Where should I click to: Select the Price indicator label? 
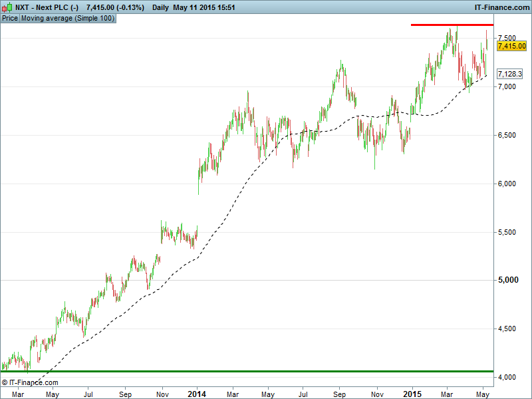(x=10, y=19)
